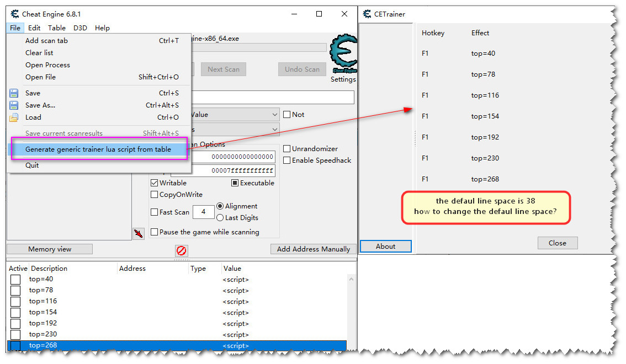Select Generate generic trainer lua script

point(98,149)
